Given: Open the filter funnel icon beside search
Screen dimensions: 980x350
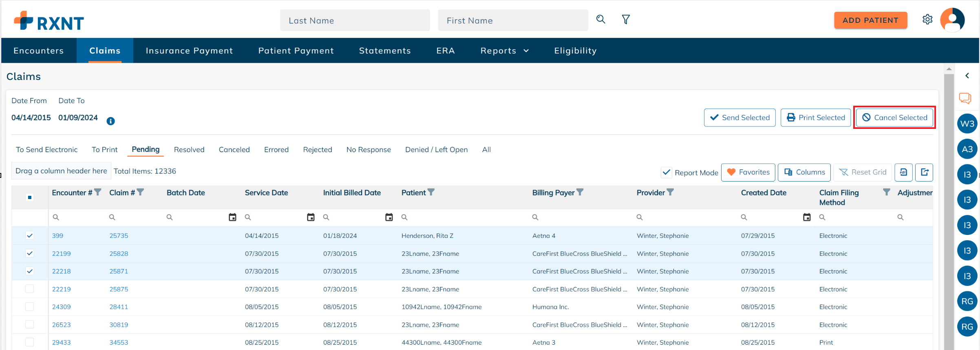Looking at the screenshot, I should point(626,20).
